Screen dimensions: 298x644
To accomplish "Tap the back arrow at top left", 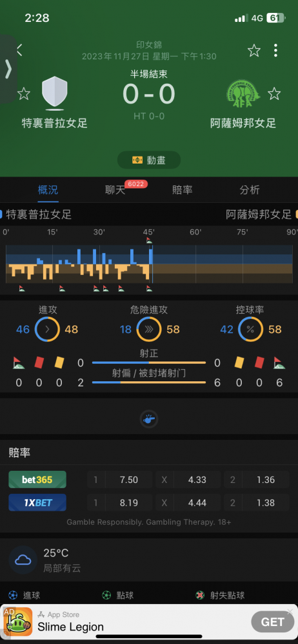I will coord(19,50).
